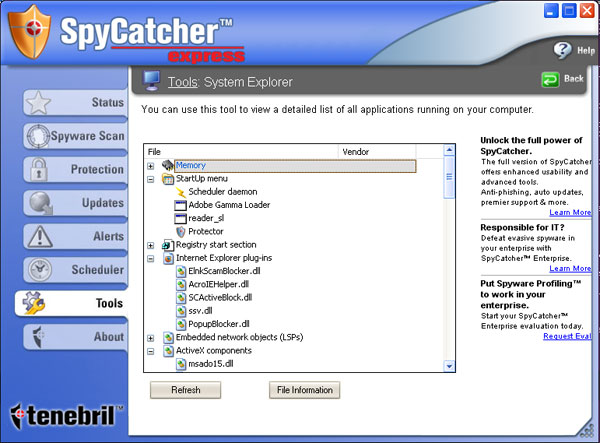Viewport: 600px width, 443px height.
Task: Follow Learn More under Unlock full power
Action: 570,212
